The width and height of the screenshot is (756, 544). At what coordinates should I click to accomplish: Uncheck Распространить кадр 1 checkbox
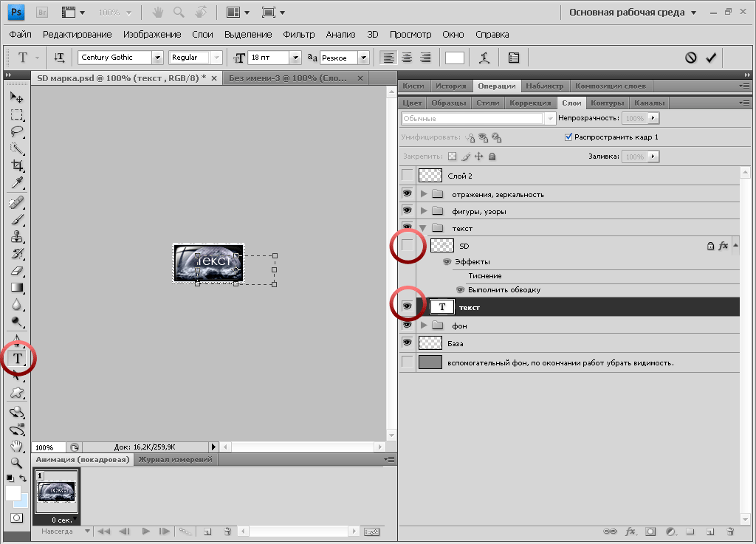click(x=568, y=137)
